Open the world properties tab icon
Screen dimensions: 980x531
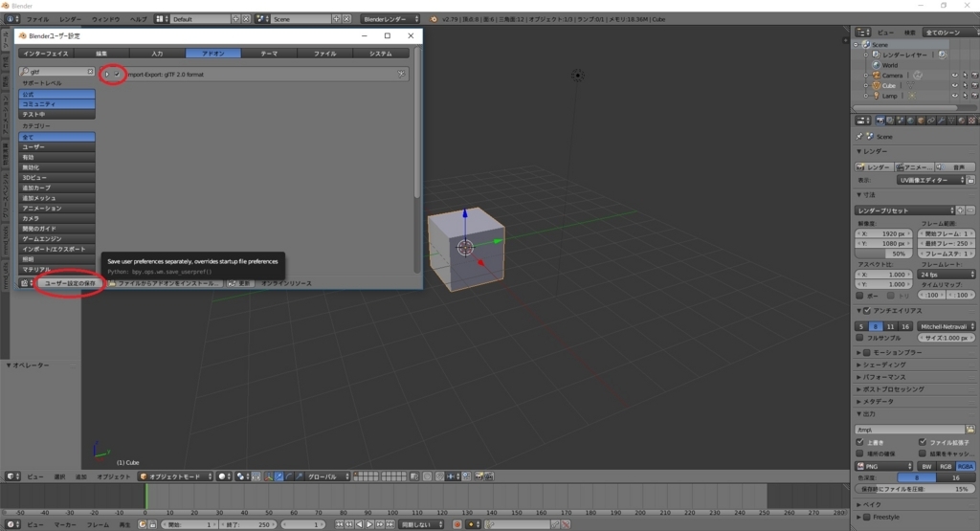pyautogui.click(x=911, y=121)
